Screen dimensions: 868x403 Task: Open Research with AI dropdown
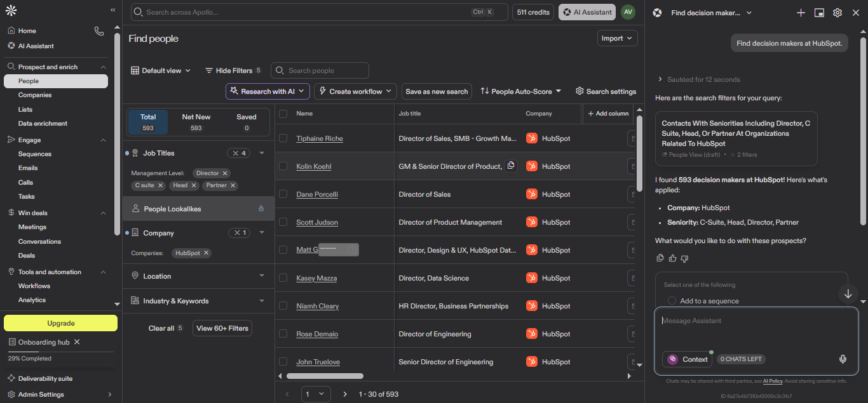[268, 91]
